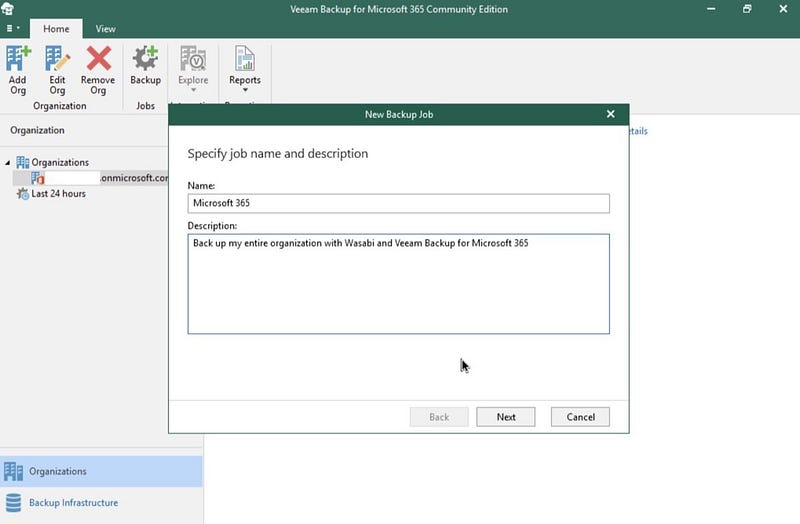Click the Add Org ribbon icon
The height and width of the screenshot is (524, 800).
point(18,58)
